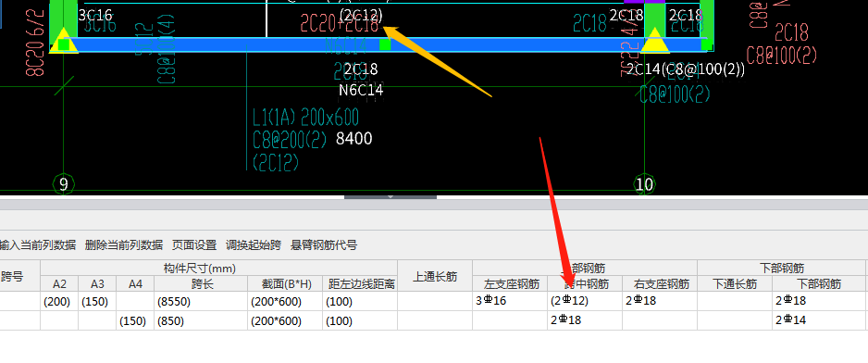This screenshot has height=363, width=868.
Task: Select the 3⌀16 left support rebar cell
Action: pyautogui.click(x=510, y=301)
